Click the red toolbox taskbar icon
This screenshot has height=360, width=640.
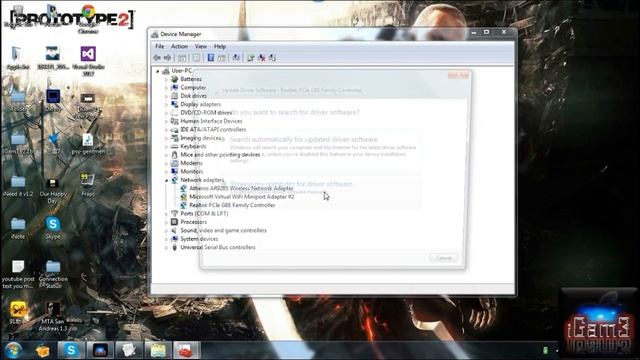[186, 350]
